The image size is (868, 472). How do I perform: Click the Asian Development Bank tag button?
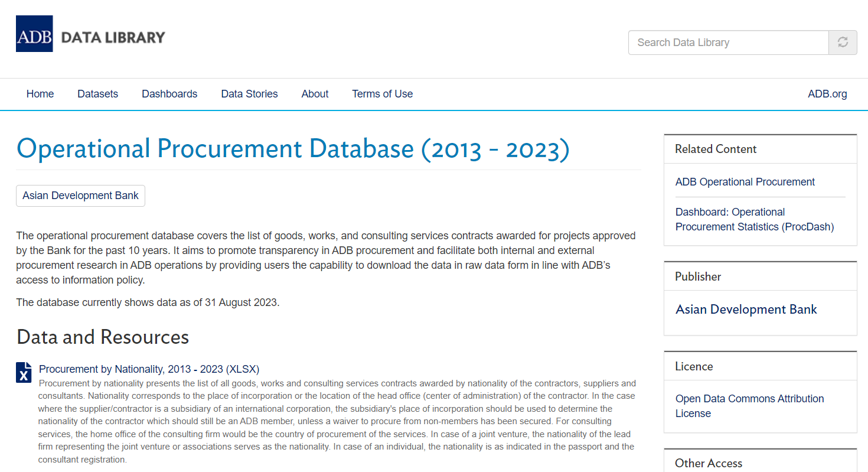(80, 196)
